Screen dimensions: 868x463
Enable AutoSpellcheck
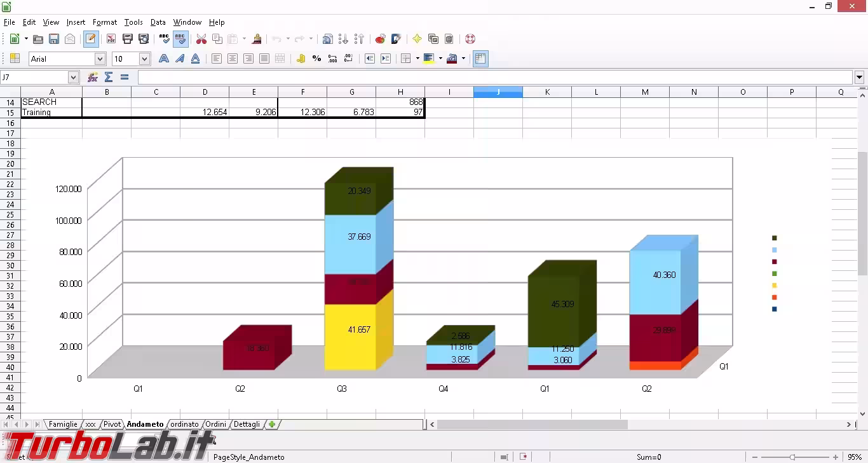180,39
